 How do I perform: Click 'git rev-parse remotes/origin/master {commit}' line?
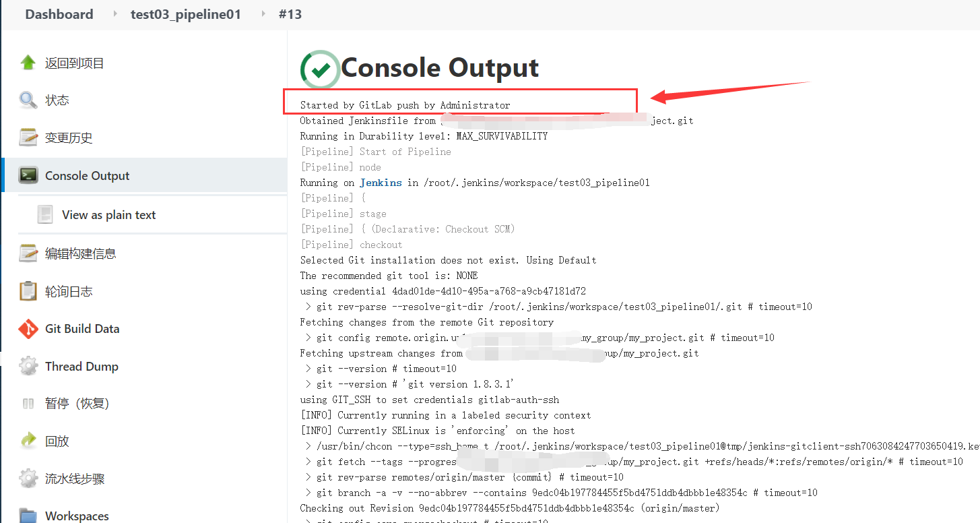pyautogui.click(x=465, y=477)
